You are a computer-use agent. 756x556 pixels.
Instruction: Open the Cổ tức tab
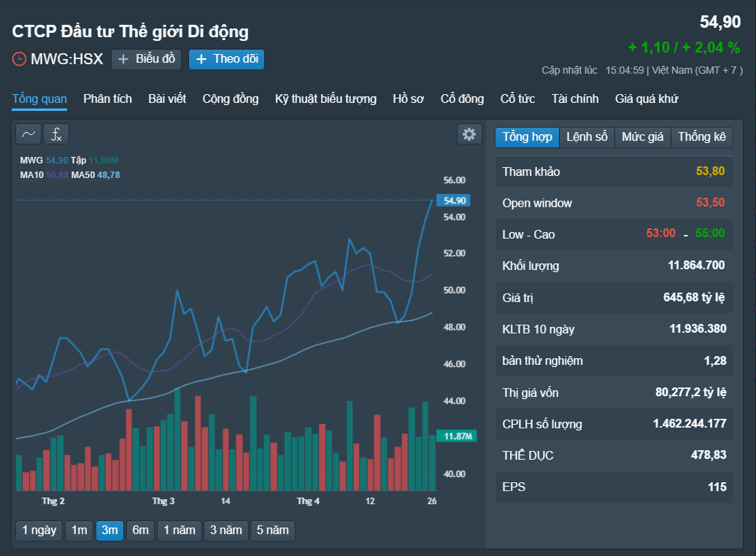(x=517, y=99)
